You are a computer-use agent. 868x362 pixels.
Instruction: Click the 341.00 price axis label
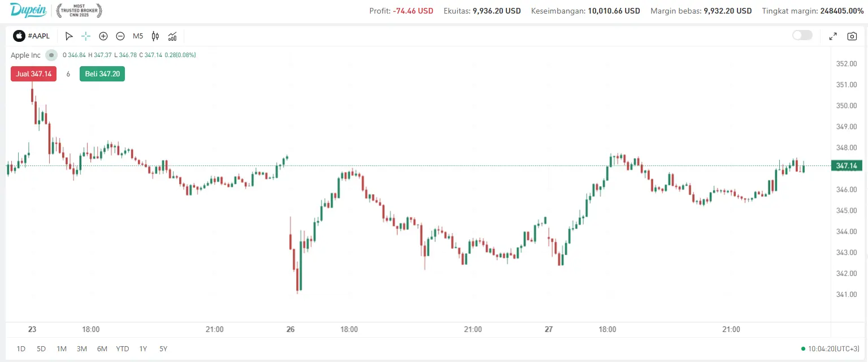pos(846,295)
